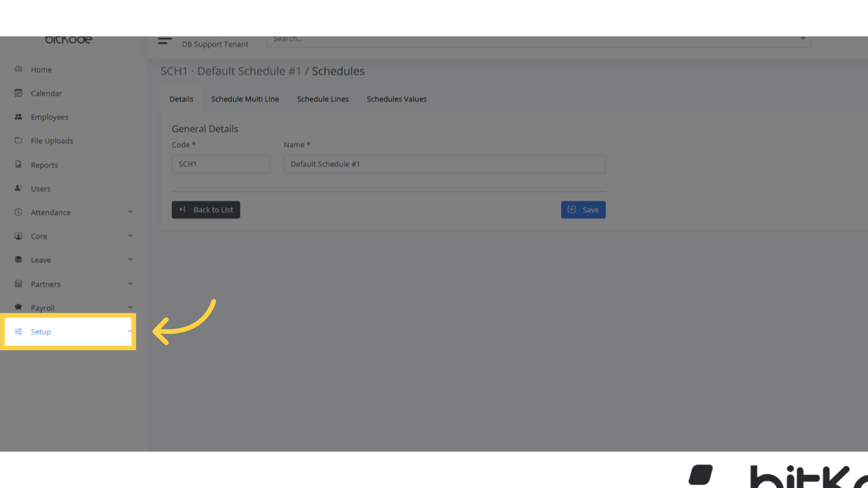
Task: Select the Setup gear icon
Action: [x=18, y=331]
